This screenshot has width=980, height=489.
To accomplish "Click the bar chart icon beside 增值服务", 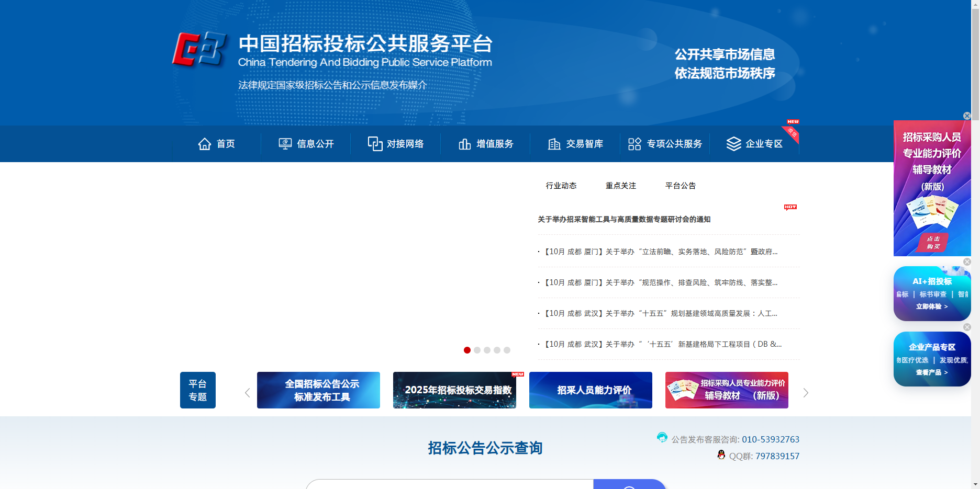I will [x=465, y=144].
